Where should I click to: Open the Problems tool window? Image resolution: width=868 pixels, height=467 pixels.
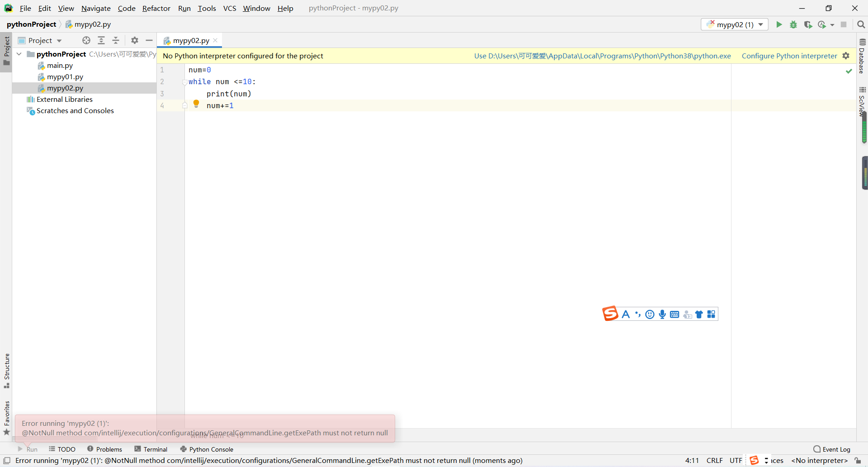(x=104, y=449)
